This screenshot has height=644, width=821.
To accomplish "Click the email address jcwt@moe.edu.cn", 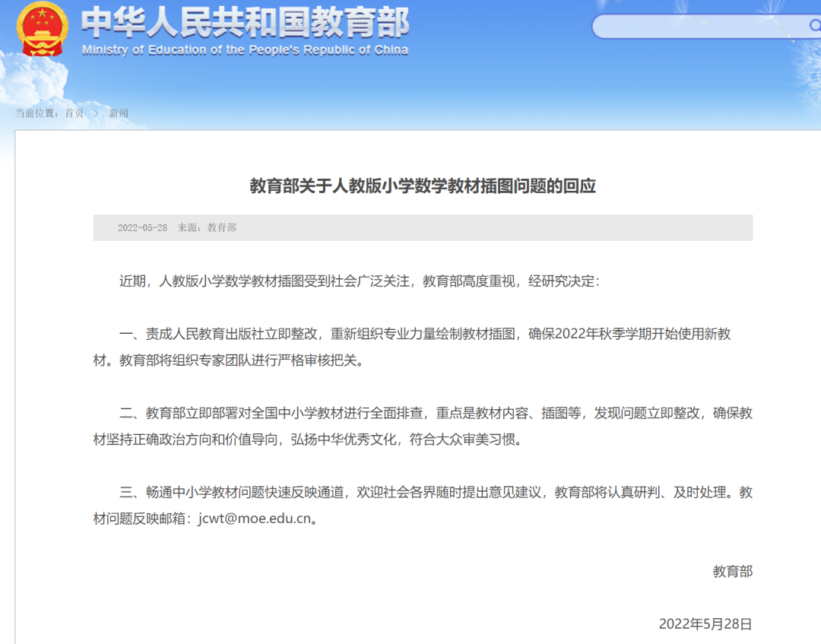I will click(x=255, y=519).
